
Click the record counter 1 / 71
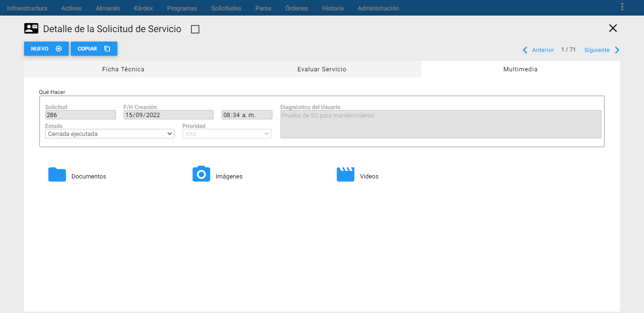click(x=569, y=50)
